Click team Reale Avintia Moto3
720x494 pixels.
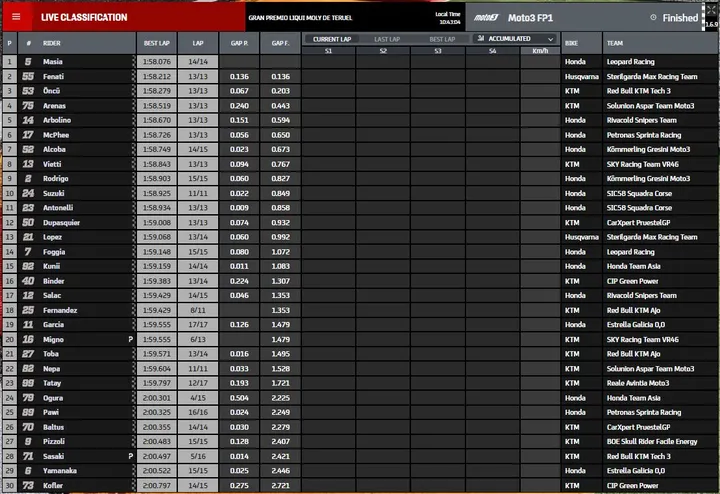click(x=638, y=383)
